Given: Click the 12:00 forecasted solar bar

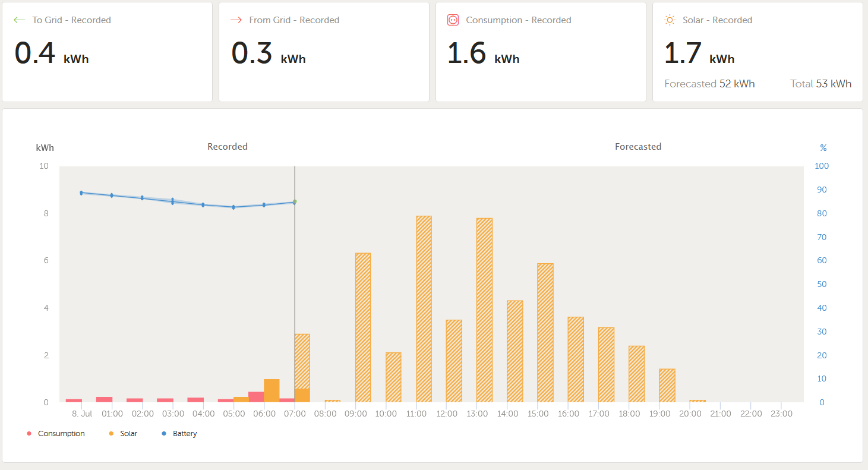Looking at the screenshot, I should coord(454,361).
